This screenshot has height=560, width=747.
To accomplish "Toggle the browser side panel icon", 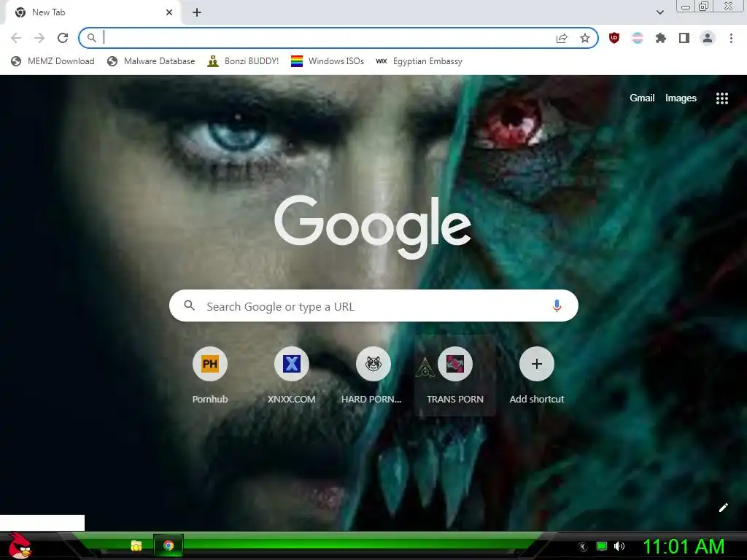I will coord(684,38).
